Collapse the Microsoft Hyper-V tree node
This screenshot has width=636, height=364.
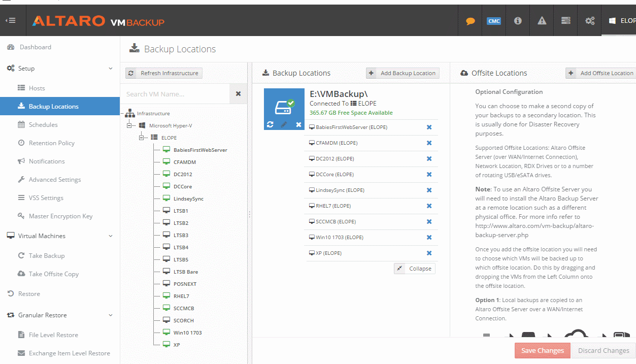coord(129,125)
